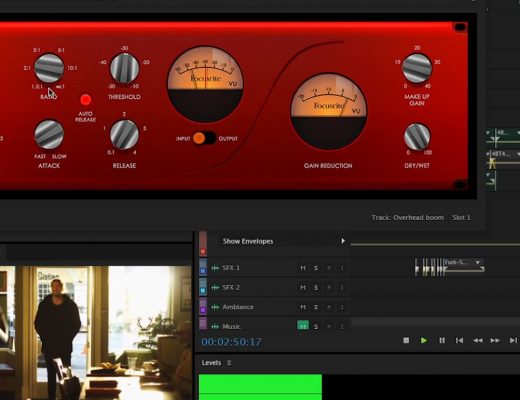
Task: Open the Fork-S clip dropdown arrow
Action: coord(478,262)
